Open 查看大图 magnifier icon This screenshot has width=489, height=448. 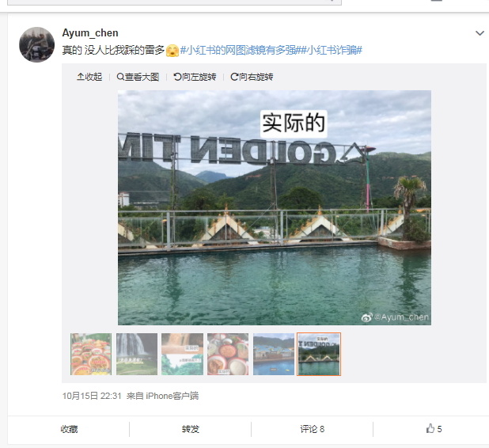pyautogui.click(x=120, y=77)
